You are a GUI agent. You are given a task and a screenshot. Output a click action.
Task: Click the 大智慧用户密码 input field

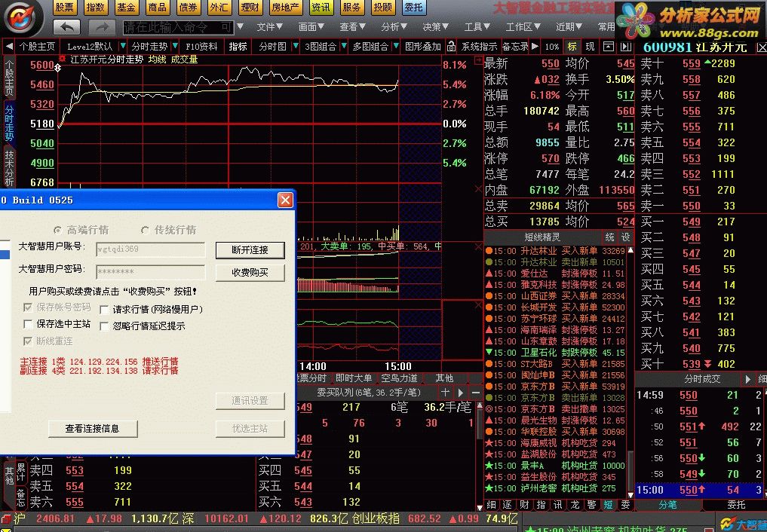point(151,271)
